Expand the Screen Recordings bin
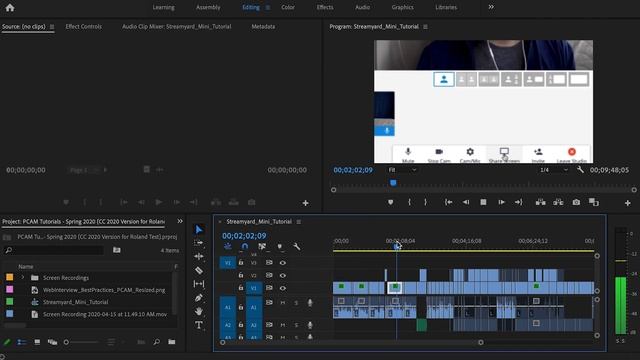Image resolution: width=640 pixels, height=360 pixels. coord(23,278)
